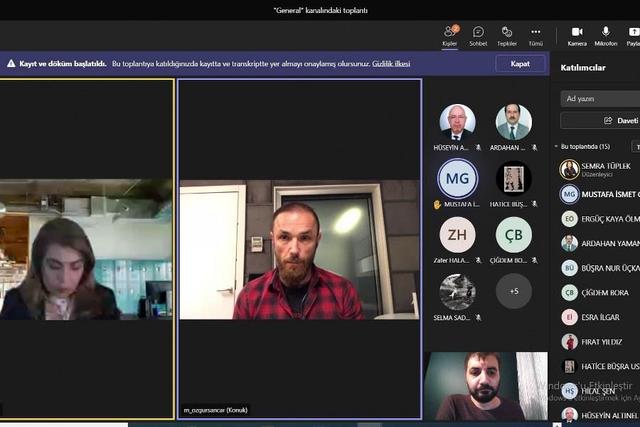This screenshot has height=427, width=640.
Task: Click the muted mic icon beside HATİCE BÜŞ.
Action: [x=534, y=204]
